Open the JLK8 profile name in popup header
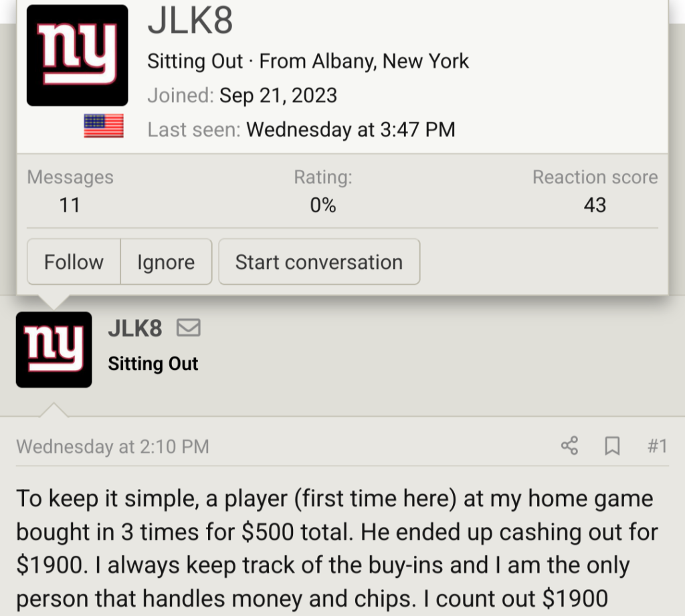 pos(190,21)
